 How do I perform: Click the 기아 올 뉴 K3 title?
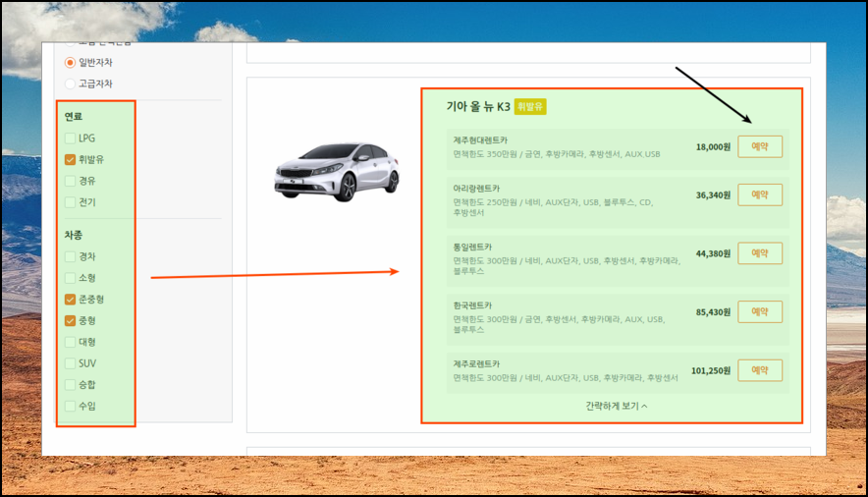pyautogui.click(x=478, y=107)
